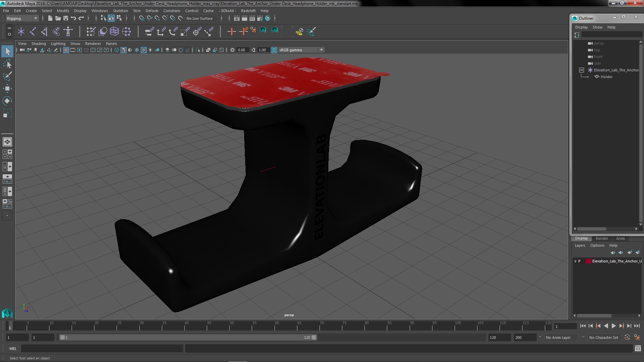Viewport: 644px width, 362px height.
Task: Open Outliner Show menu
Action: pyautogui.click(x=597, y=27)
